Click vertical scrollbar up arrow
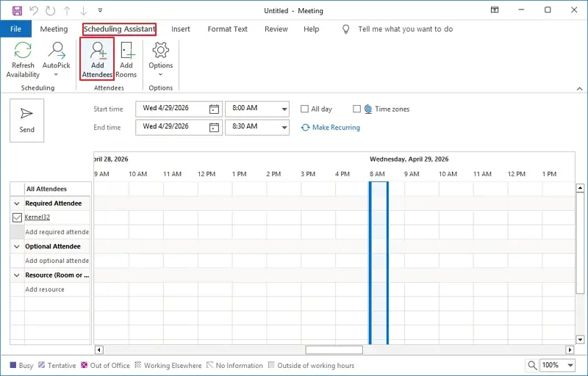Image resolution: width=588 pixels, height=376 pixels. coord(580,188)
